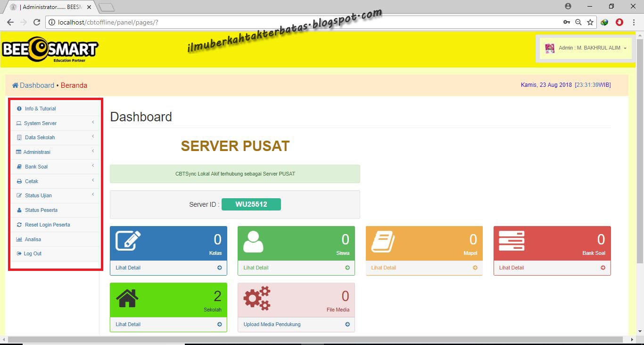Click the Server ID badge WU25512
Image resolution: width=644 pixels, height=345 pixels.
[x=251, y=204]
